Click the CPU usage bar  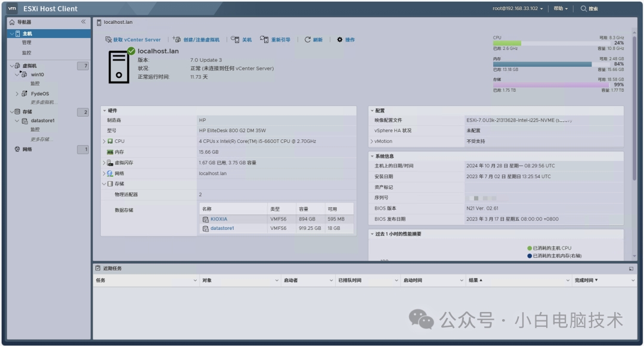551,43
